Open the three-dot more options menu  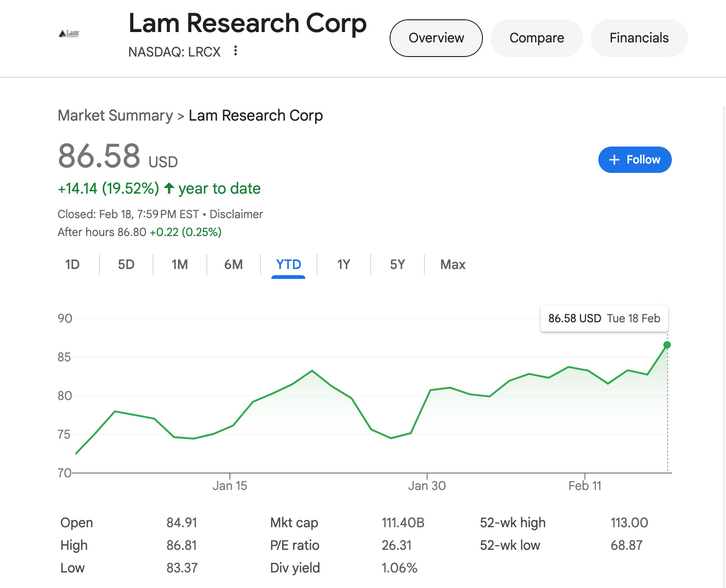tap(236, 51)
